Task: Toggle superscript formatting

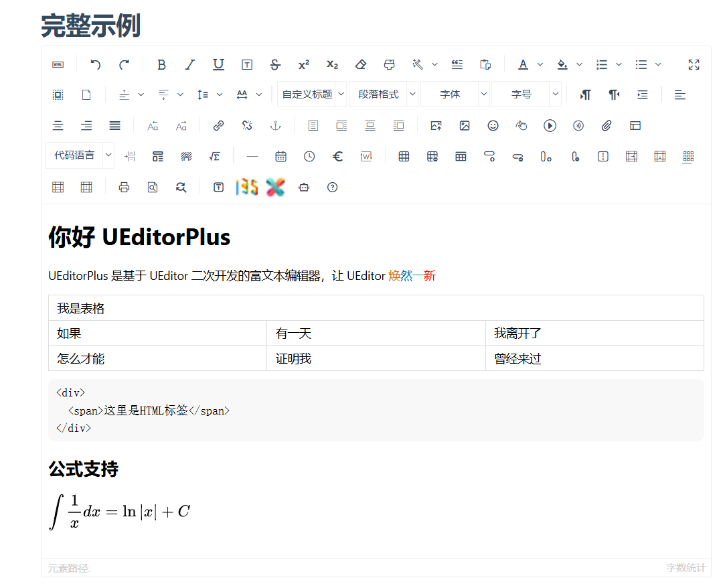Action: (x=304, y=64)
